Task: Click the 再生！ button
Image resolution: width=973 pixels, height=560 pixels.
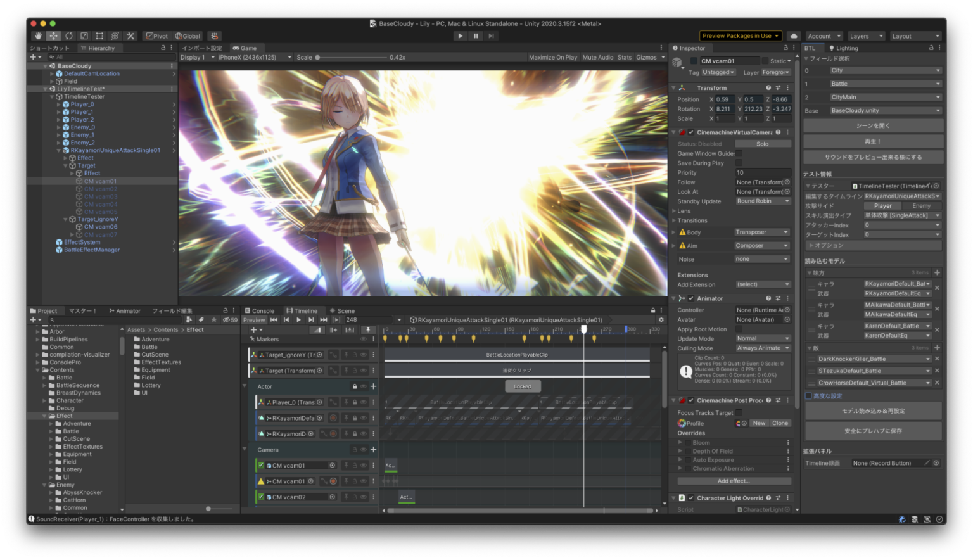Action: pyautogui.click(x=873, y=141)
